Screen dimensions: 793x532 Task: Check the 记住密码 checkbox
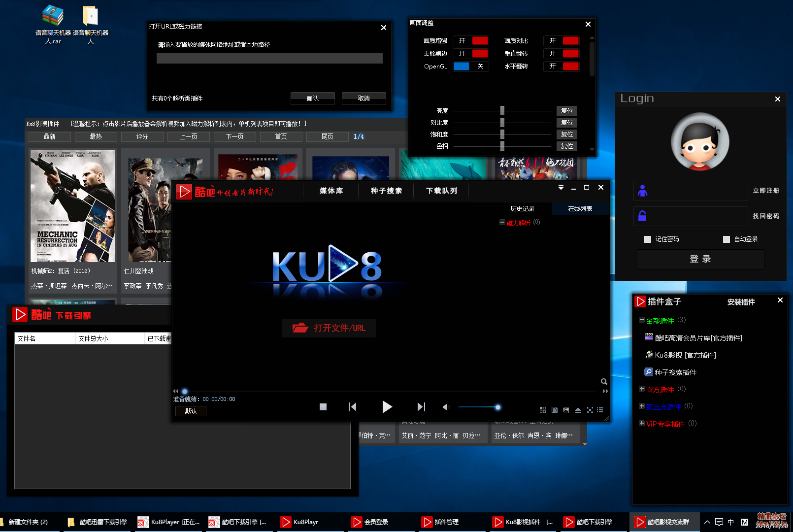point(648,239)
